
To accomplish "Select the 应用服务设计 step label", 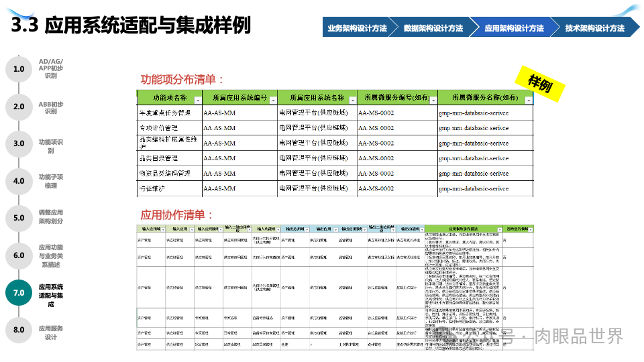I will [51, 333].
